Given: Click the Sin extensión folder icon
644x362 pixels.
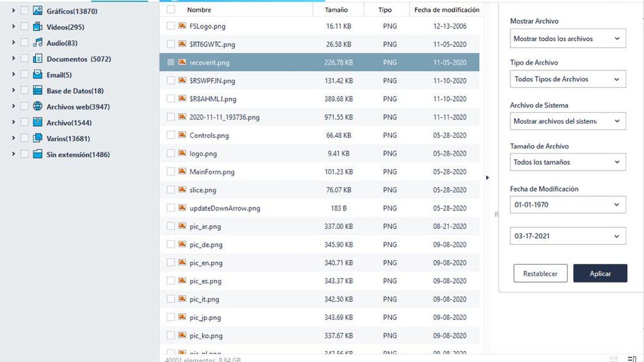Looking at the screenshot, I should point(37,154).
